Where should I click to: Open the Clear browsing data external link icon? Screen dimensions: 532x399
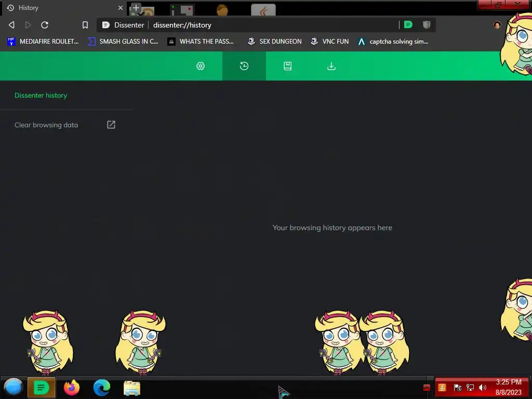point(111,125)
